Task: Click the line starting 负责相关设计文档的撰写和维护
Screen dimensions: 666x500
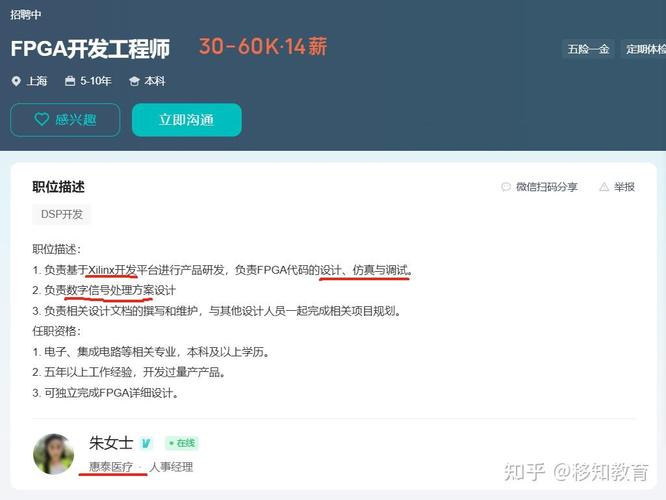Action: [217, 311]
